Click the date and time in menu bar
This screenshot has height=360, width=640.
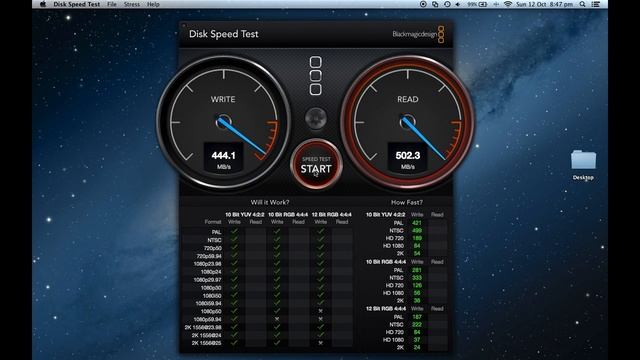pyautogui.click(x=544, y=4)
